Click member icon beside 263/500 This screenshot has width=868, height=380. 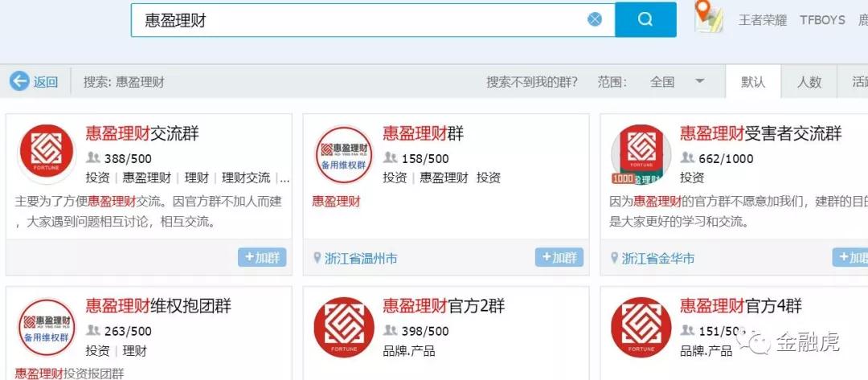pos(92,331)
